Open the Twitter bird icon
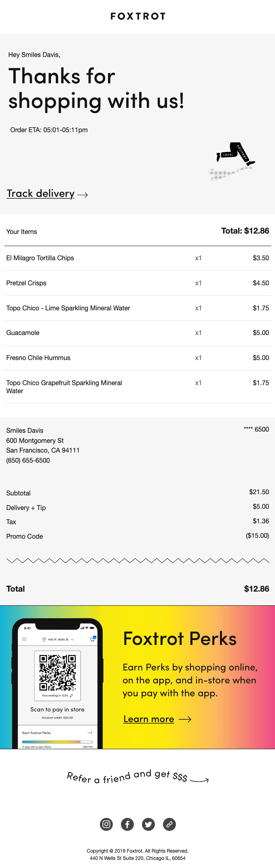The image size is (275, 868). coord(148,824)
